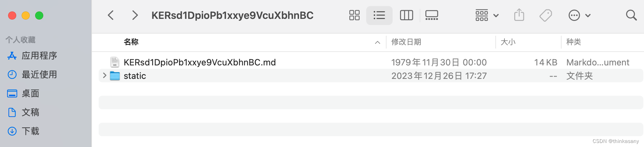
Task: Switch to gallery view
Action: pyautogui.click(x=431, y=15)
